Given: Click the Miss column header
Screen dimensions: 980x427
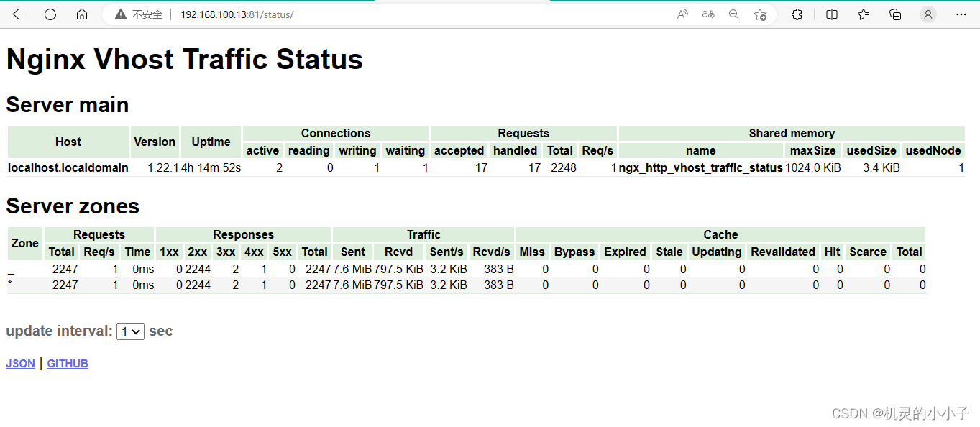Looking at the screenshot, I should 532,252.
